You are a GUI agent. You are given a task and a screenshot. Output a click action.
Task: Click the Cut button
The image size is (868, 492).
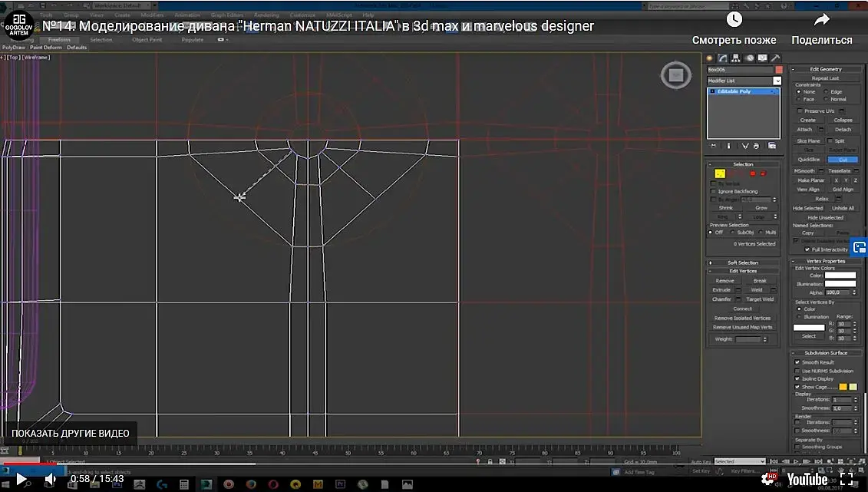coord(843,160)
